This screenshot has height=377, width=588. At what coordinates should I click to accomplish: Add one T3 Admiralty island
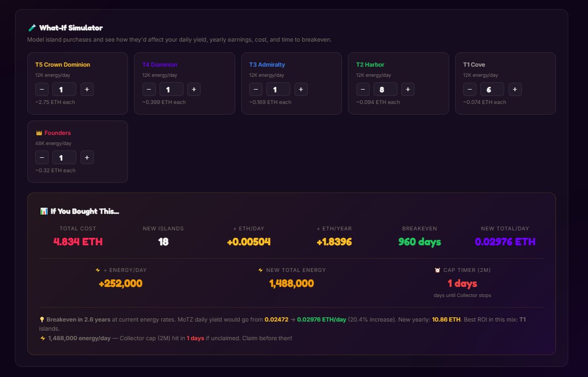pos(301,89)
